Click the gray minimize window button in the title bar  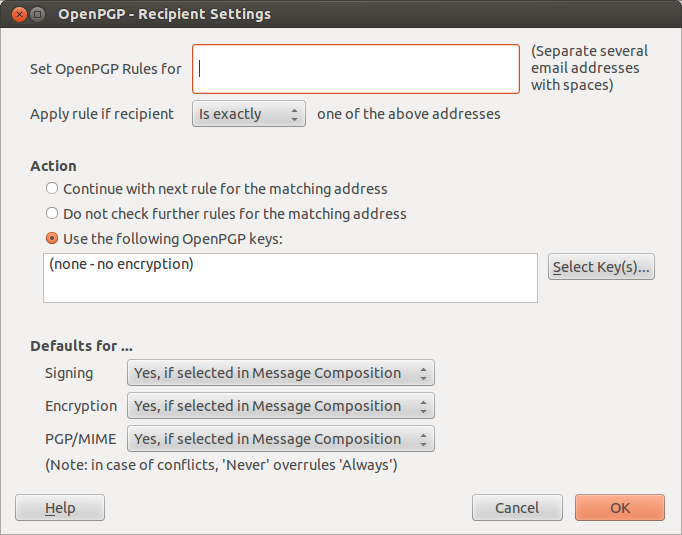(38, 14)
